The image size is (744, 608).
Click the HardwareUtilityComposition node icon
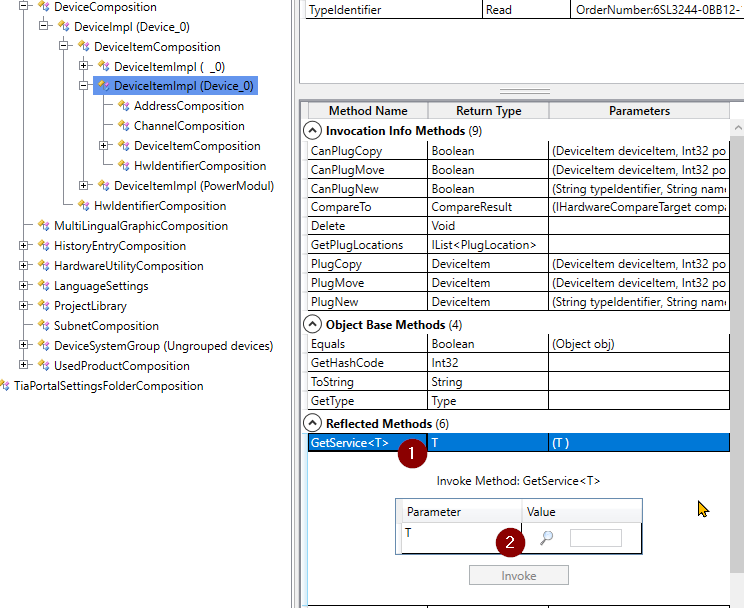tap(44, 265)
